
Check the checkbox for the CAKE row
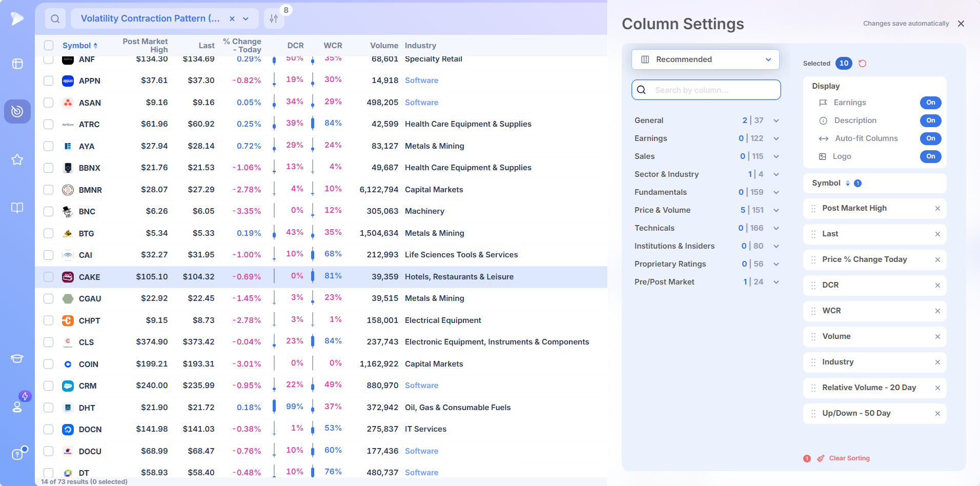(x=49, y=277)
